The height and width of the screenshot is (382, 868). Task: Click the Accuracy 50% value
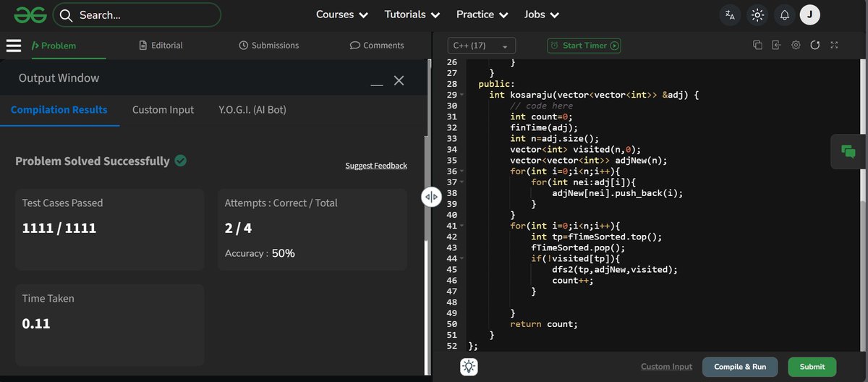click(x=283, y=253)
